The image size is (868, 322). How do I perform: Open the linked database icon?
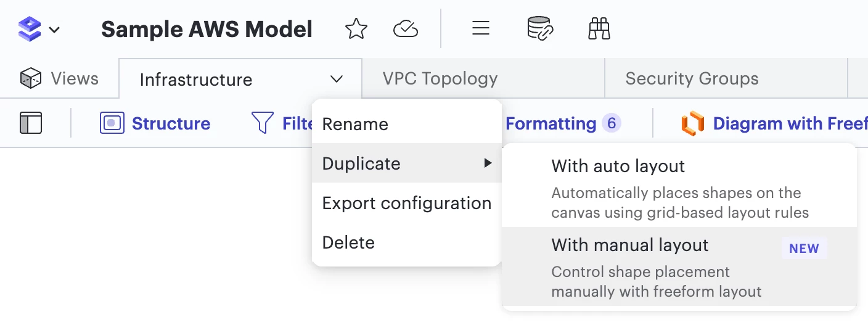pos(540,28)
